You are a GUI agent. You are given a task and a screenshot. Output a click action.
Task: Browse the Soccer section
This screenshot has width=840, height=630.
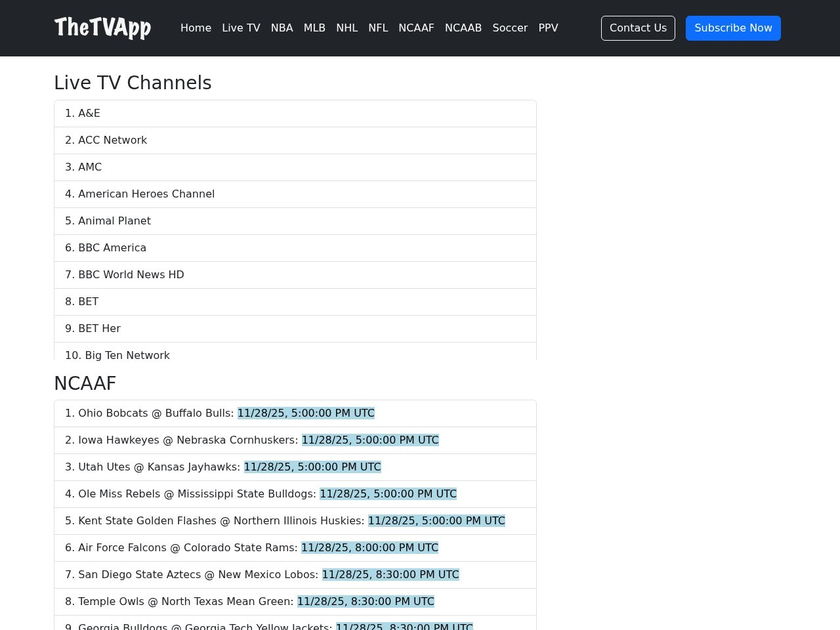point(510,28)
